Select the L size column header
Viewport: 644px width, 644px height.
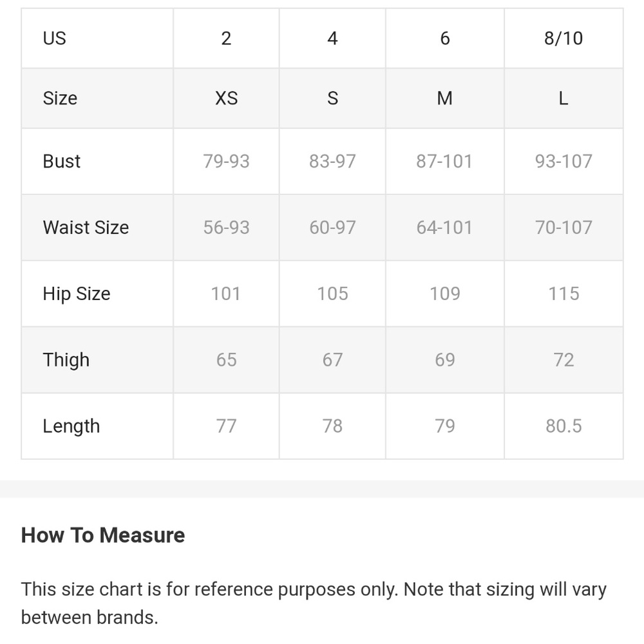click(563, 98)
